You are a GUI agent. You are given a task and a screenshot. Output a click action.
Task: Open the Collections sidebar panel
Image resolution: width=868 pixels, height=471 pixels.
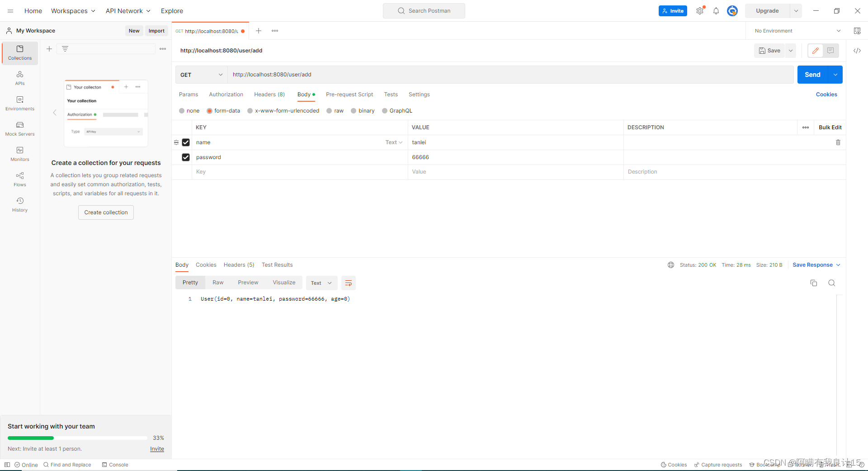[x=20, y=53]
